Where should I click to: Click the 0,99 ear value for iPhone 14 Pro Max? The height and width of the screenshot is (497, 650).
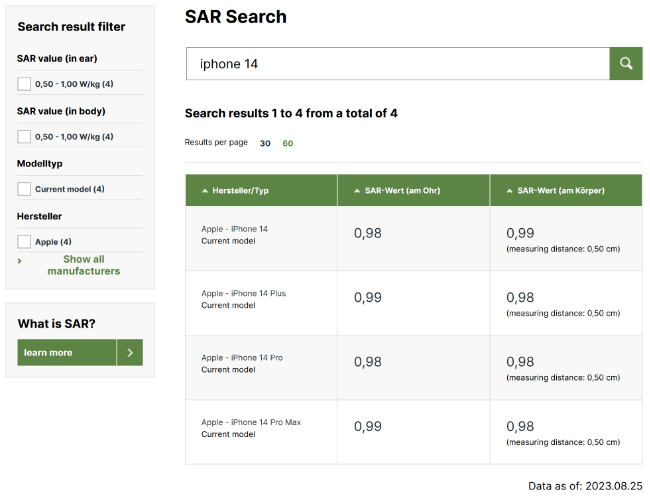tap(368, 426)
